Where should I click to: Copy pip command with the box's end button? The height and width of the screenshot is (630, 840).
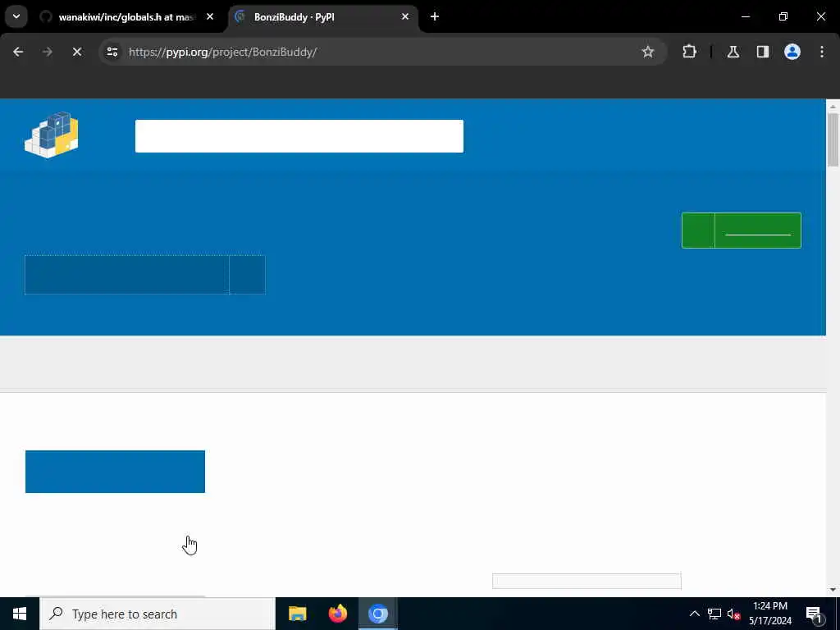[x=247, y=274]
